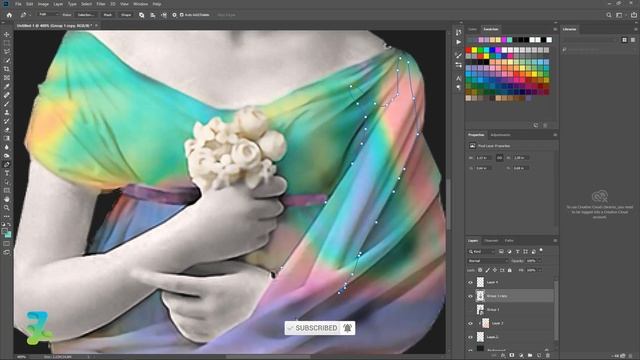The image size is (640, 360).
Task: Open the Image menu
Action: tap(43, 4)
